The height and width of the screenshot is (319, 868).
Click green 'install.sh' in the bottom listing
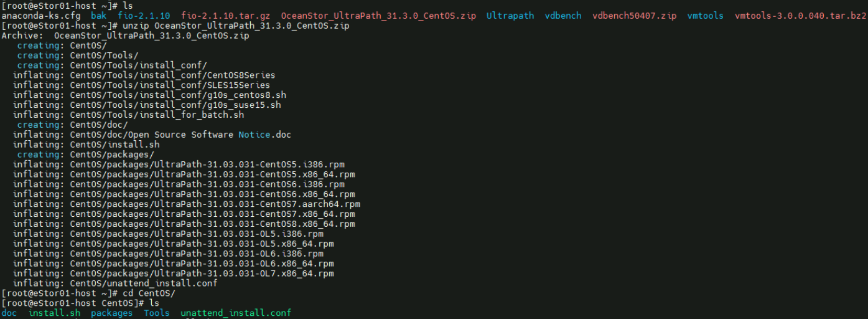click(54, 313)
